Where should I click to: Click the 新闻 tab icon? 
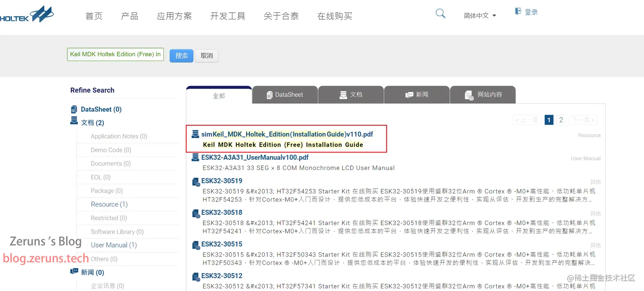tap(409, 95)
